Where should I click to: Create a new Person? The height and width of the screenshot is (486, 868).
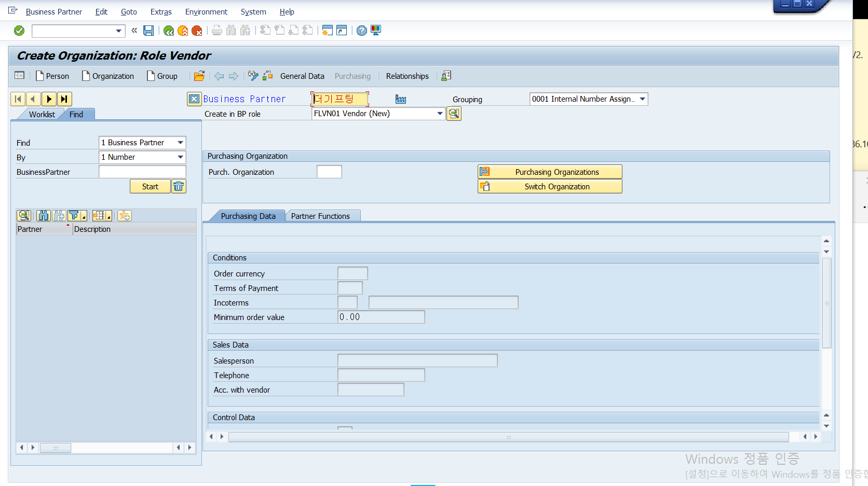pos(52,76)
